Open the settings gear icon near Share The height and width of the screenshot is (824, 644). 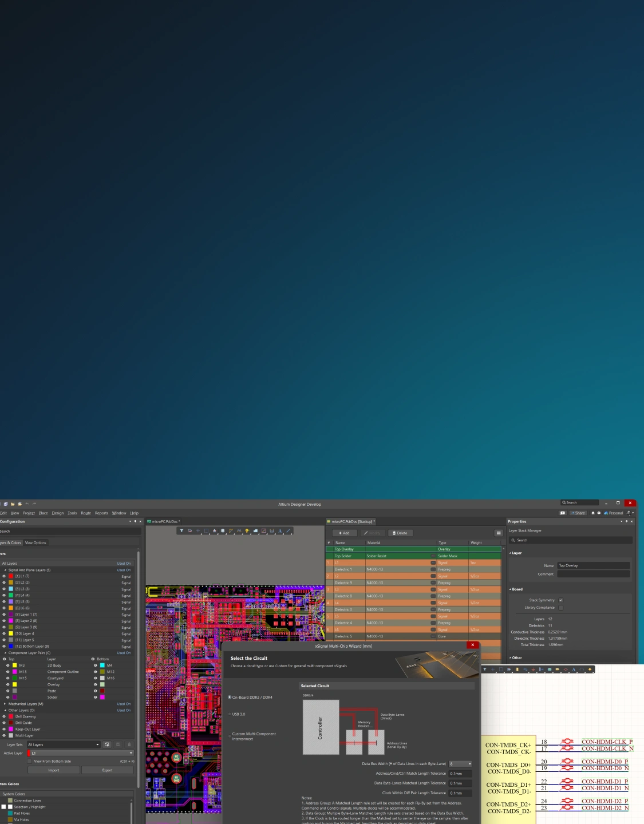pyautogui.click(x=599, y=513)
